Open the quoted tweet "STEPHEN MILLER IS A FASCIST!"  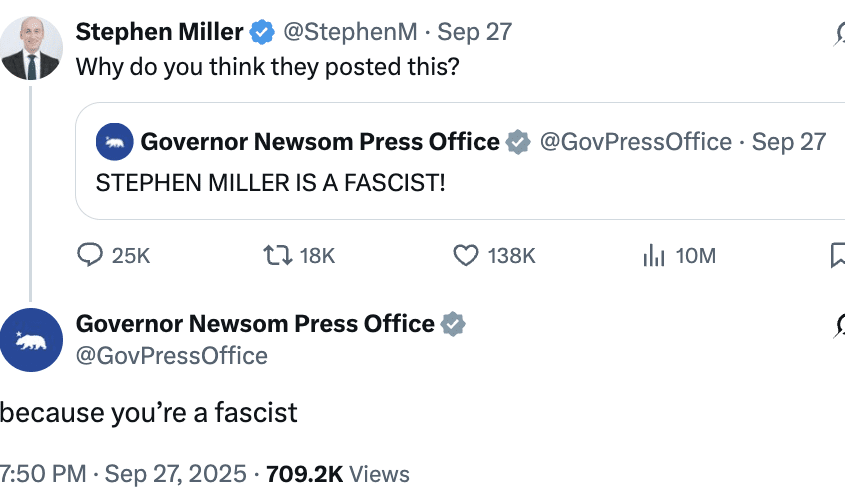tap(270, 183)
